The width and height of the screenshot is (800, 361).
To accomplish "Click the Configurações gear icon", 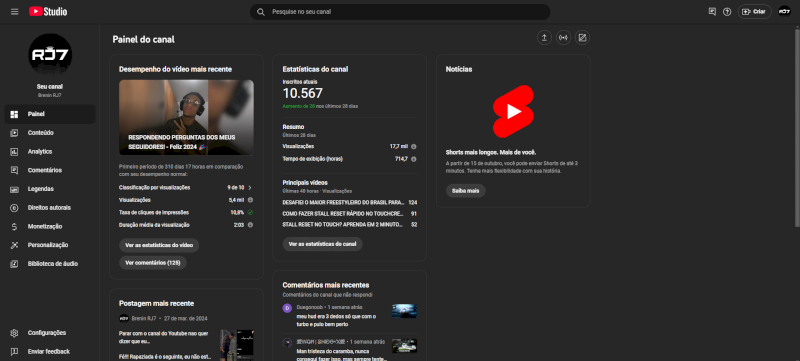I will pos(14,332).
